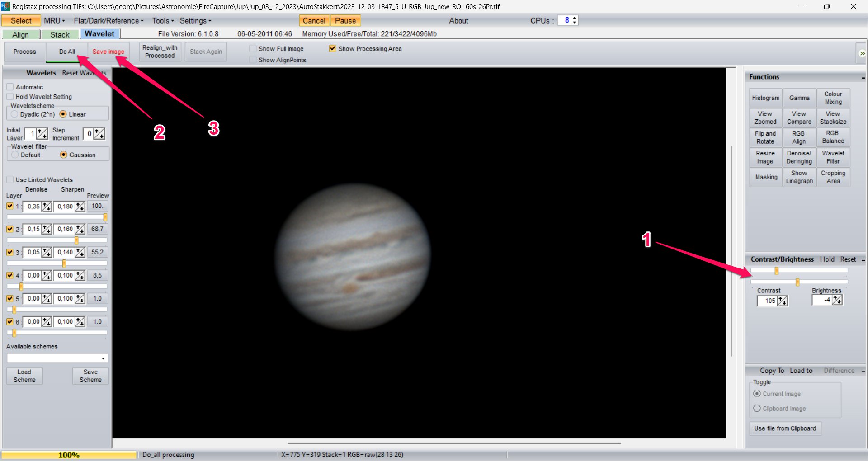Click the Contrast value input field
Viewport: 868px width, 461px height.
pos(768,301)
